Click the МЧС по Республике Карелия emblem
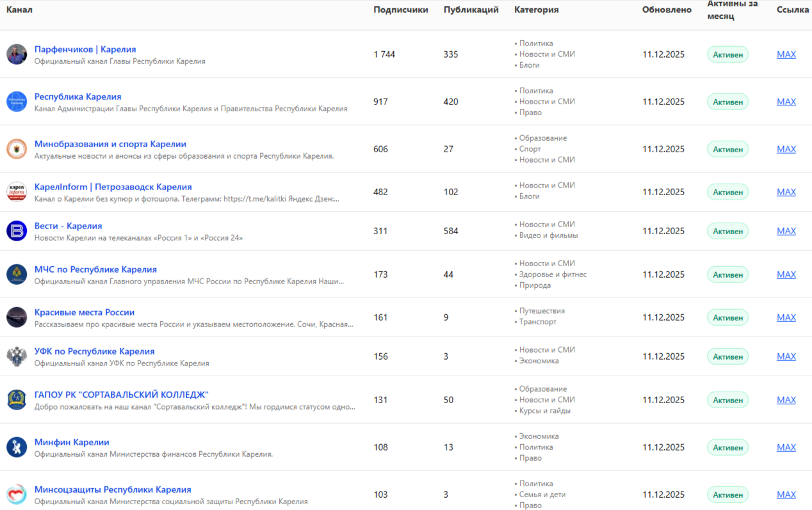The width and height of the screenshot is (812, 510). (x=17, y=275)
